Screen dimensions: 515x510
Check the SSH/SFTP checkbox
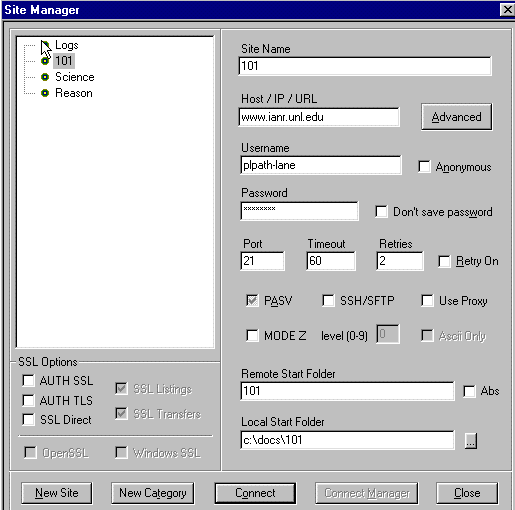point(328,300)
